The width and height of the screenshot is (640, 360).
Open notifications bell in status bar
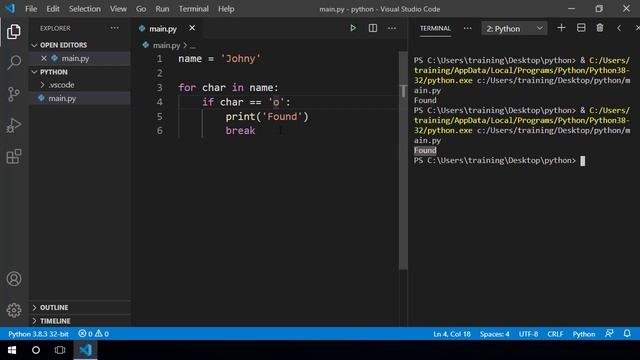point(627,333)
